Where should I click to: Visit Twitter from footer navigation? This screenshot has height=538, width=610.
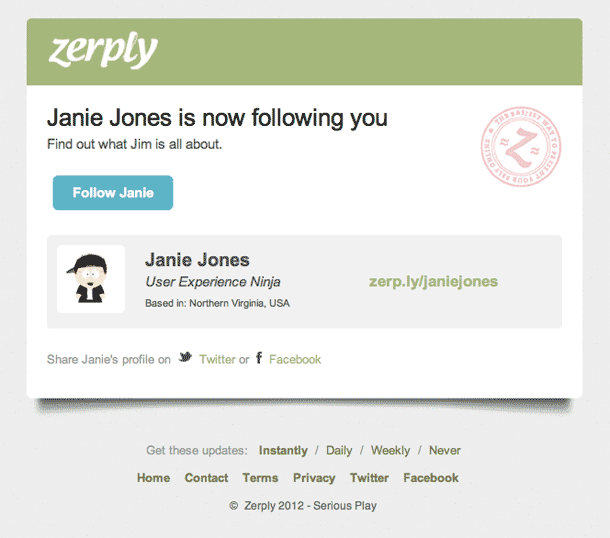(369, 478)
